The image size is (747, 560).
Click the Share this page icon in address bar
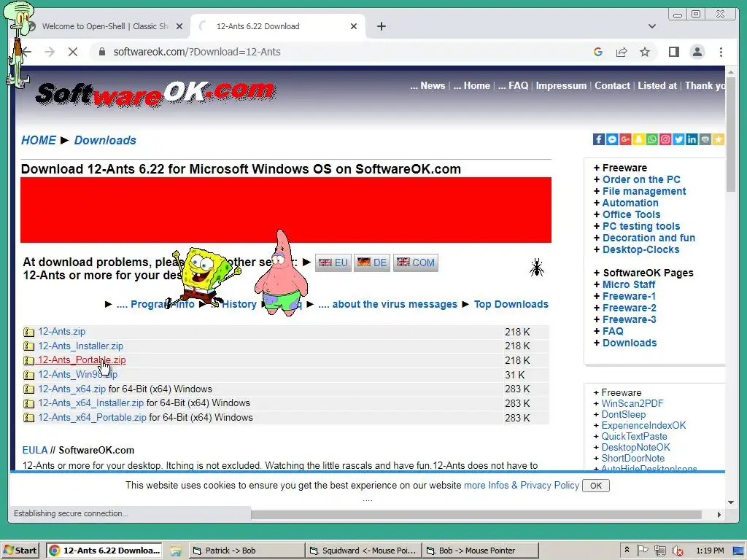pos(622,52)
